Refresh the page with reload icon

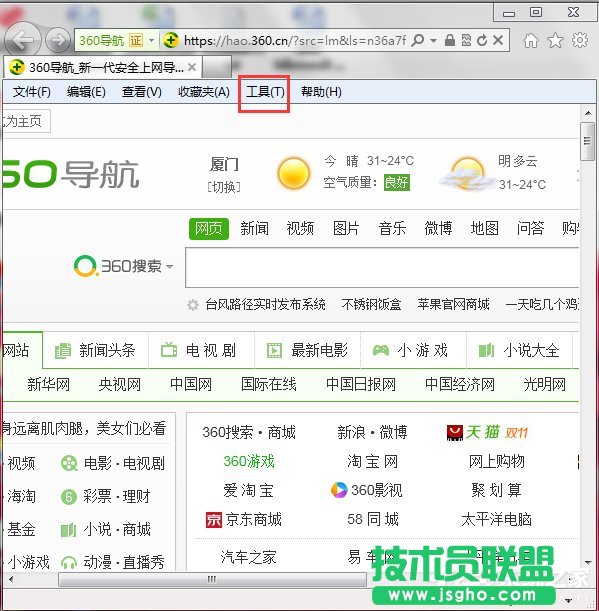(482, 40)
